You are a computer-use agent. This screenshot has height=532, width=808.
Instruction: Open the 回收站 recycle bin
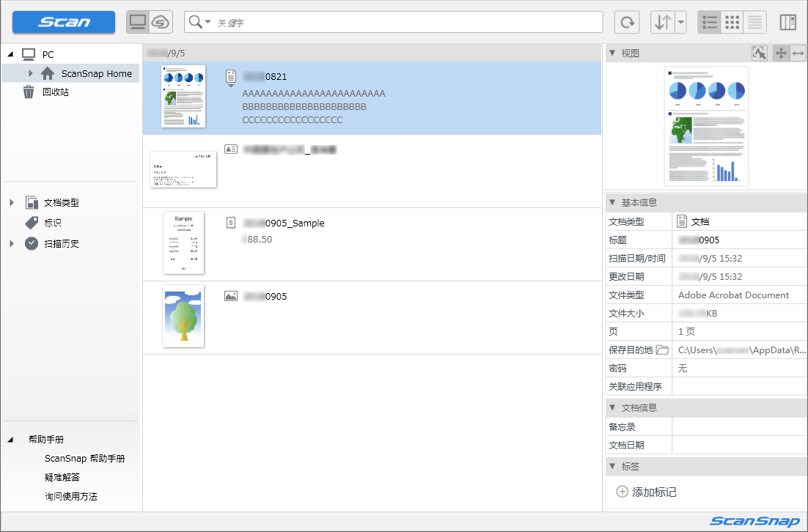[x=55, y=92]
